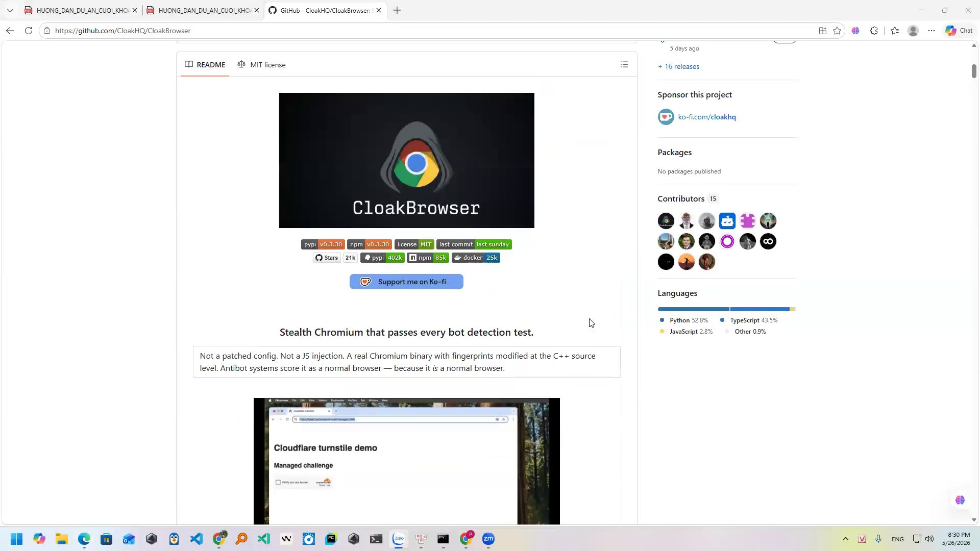This screenshot has width=980, height=551.
Task: Open Microsoft Store from the taskbar
Action: pyautogui.click(x=106, y=539)
